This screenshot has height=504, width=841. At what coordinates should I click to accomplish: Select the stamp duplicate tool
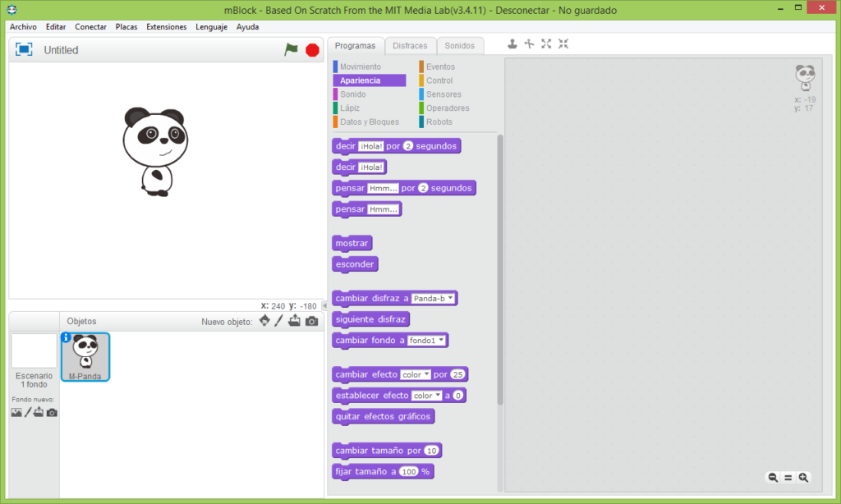(x=513, y=46)
